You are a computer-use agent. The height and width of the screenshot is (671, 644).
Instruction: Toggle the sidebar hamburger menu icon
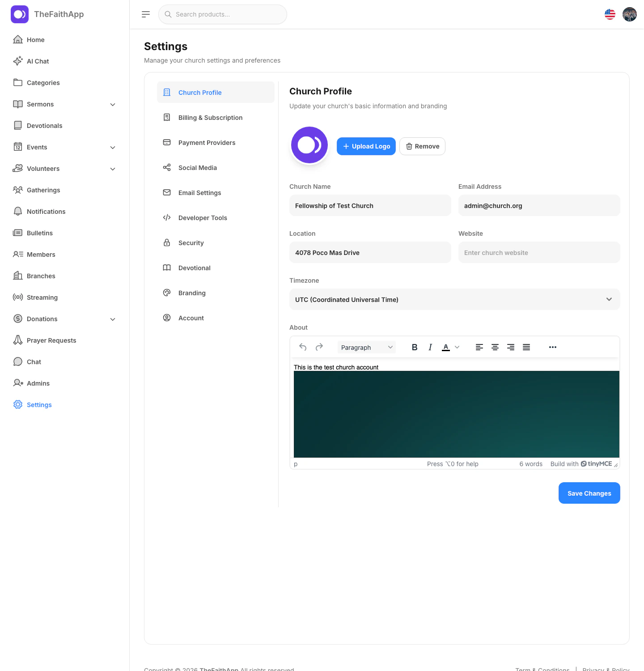coord(146,14)
